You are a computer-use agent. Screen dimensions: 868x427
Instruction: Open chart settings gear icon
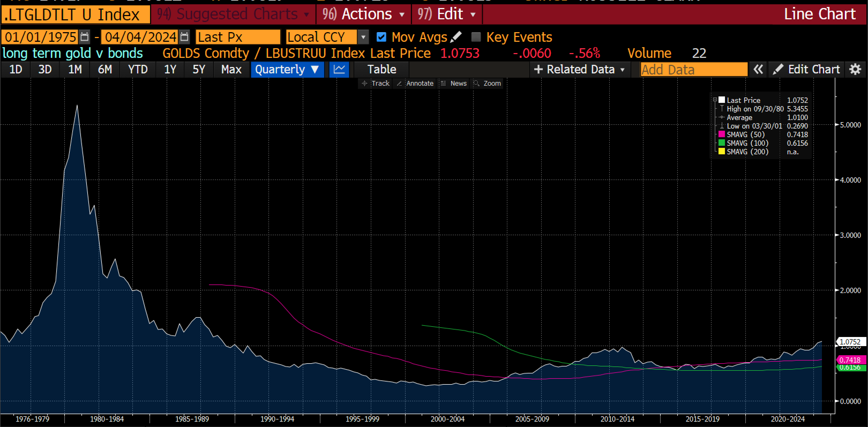pyautogui.click(x=855, y=69)
